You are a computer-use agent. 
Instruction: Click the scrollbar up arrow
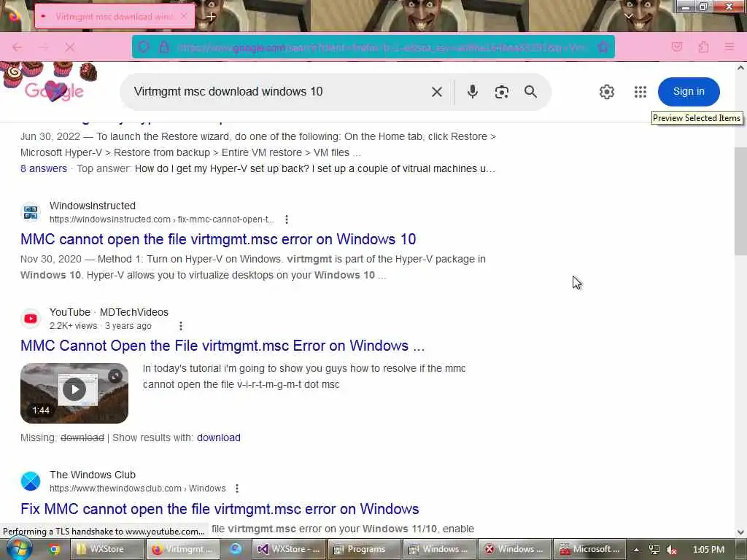pyautogui.click(x=740, y=68)
